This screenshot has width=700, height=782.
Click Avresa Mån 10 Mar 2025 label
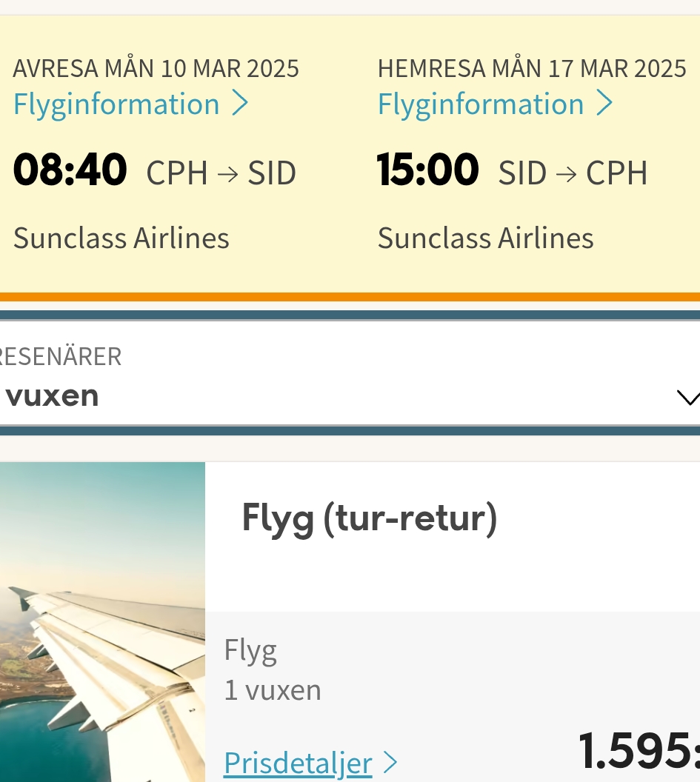click(x=156, y=68)
